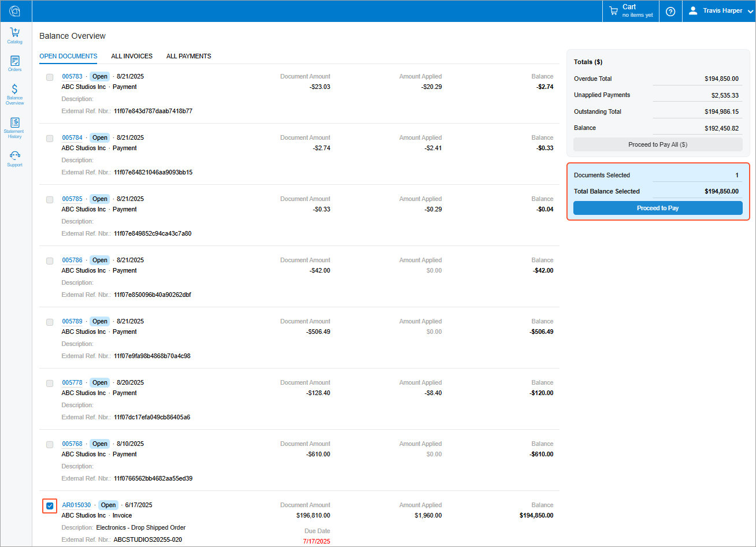Open payment document link 005784
This screenshot has height=547, width=756.
coord(72,137)
